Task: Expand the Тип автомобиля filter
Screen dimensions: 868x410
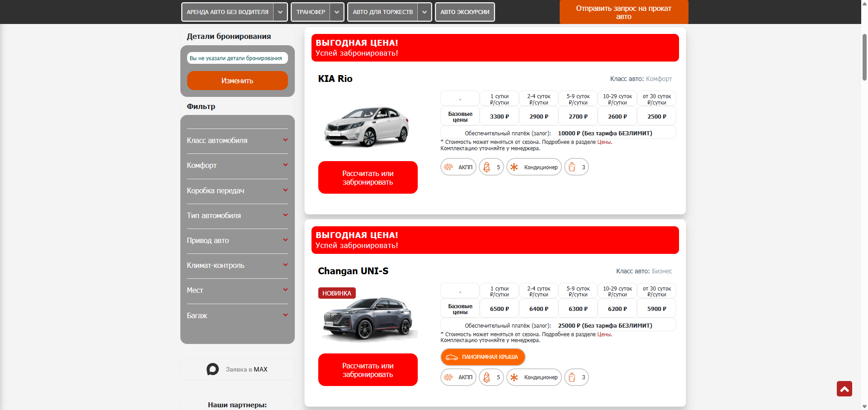Action: coord(237,215)
